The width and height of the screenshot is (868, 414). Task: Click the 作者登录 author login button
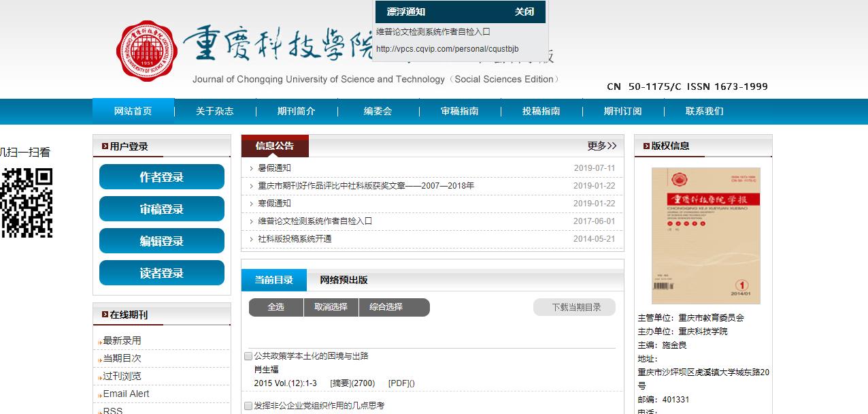click(x=162, y=177)
